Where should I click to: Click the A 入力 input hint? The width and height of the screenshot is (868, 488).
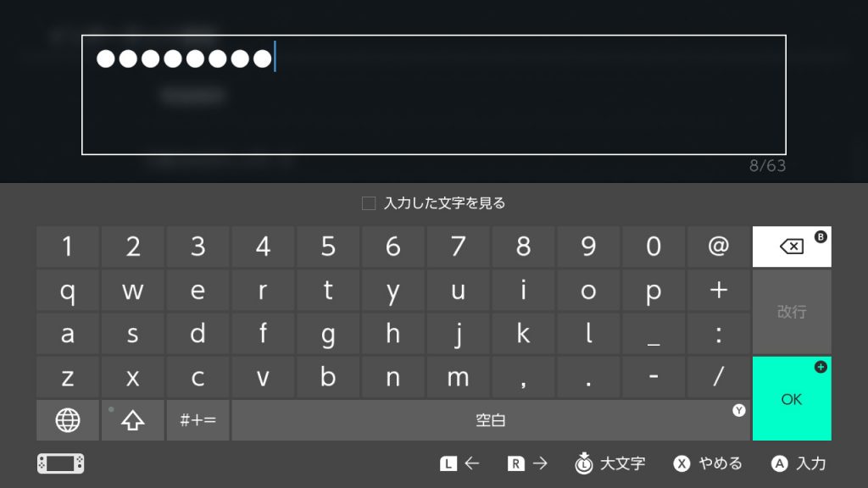798,463
